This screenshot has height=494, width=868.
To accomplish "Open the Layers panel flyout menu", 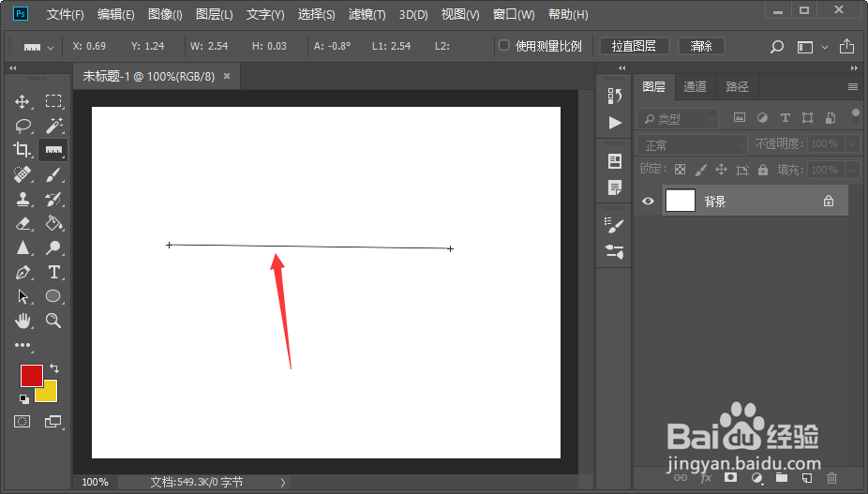I will (x=852, y=86).
